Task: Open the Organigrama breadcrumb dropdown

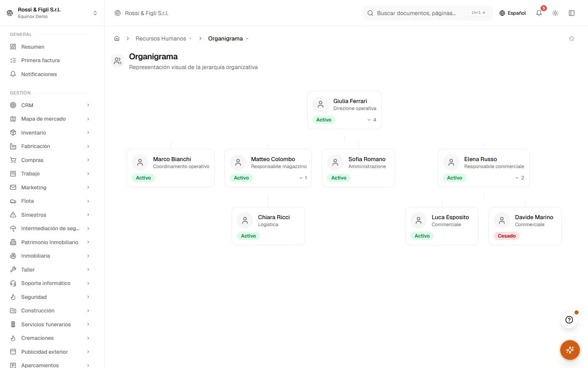Action: point(228,38)
